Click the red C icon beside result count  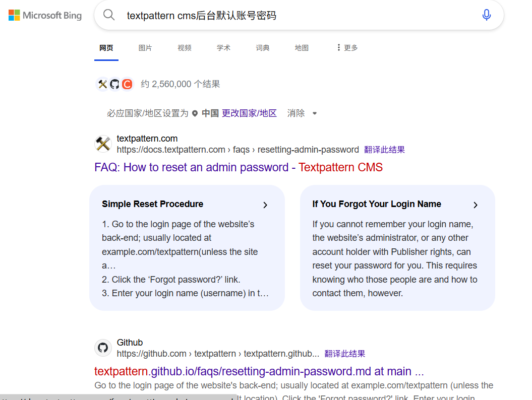127,84
